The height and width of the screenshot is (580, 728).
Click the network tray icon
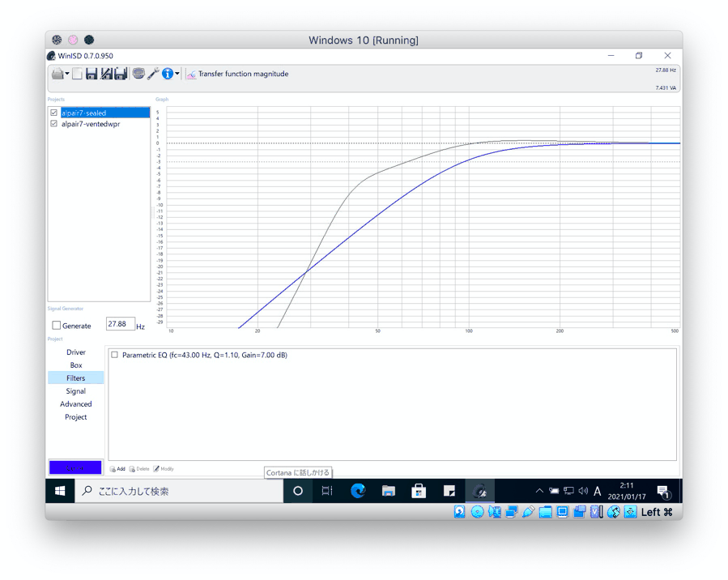568,490
